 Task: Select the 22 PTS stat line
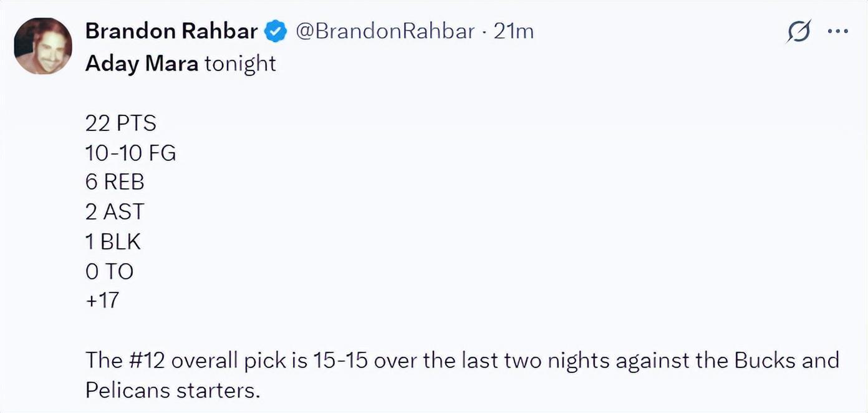click(121, 123)
